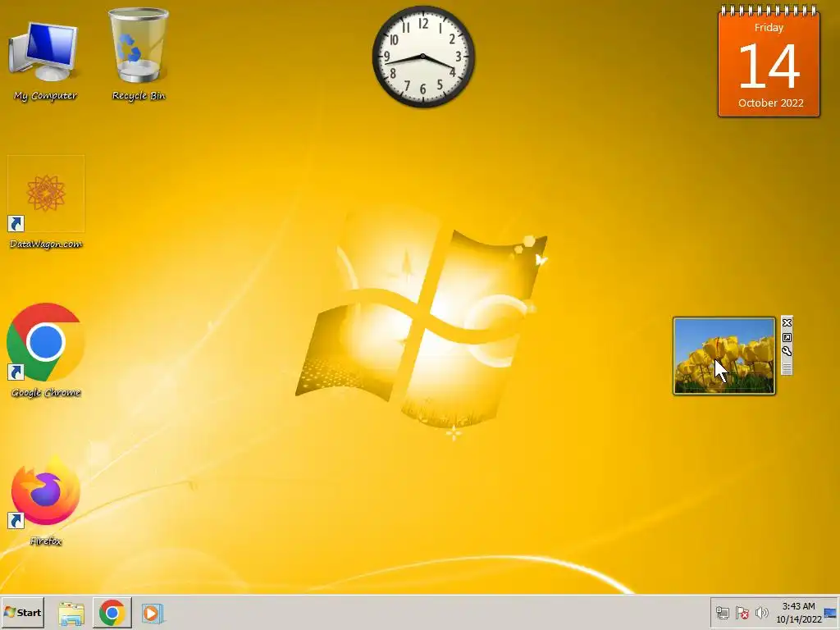Open slideshow gadget options wrench
This screenshot has width=840, height=630.
787,351
